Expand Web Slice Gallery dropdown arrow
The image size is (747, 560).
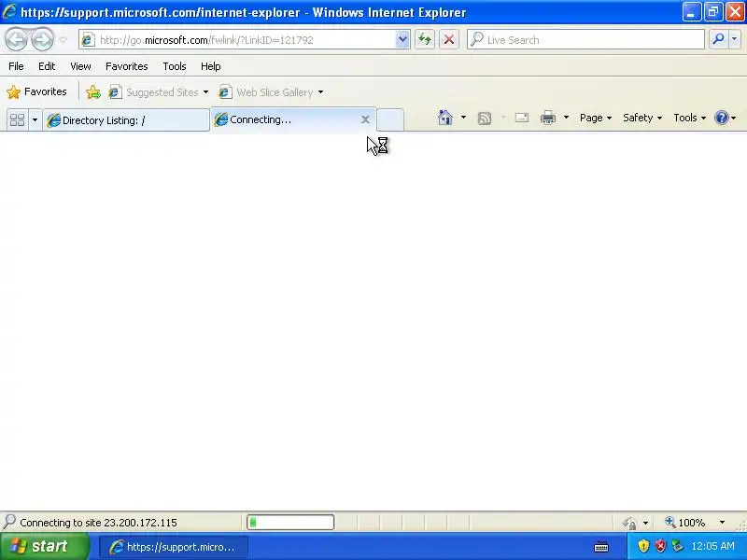320,91
